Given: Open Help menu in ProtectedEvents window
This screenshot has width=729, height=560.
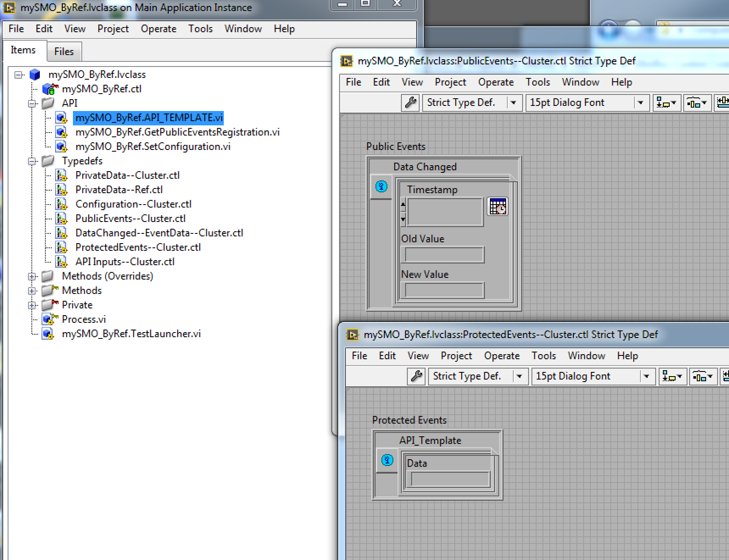Looking at the screenshot, I should pos(627,356).
